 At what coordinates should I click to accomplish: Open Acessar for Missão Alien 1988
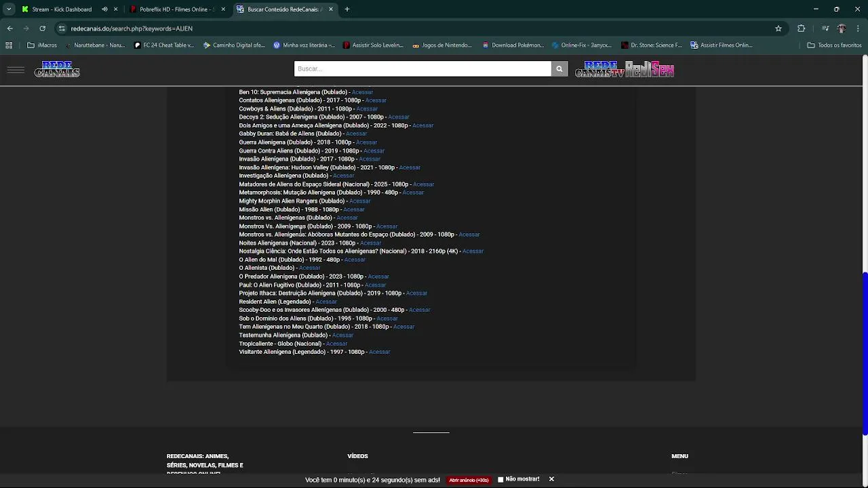pyautogui.click(x=354, y=209)
